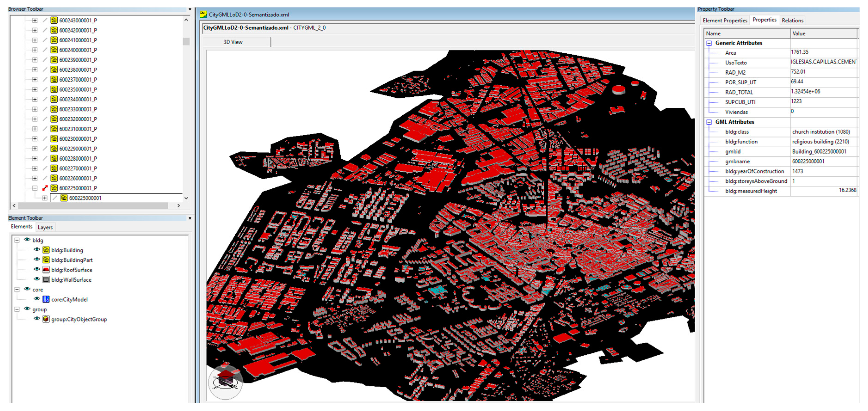The height and width of the screenshot is (411, 868).
Task: Click the bldg:BuildingPart element icon
Action: click(x=46, y=260)
